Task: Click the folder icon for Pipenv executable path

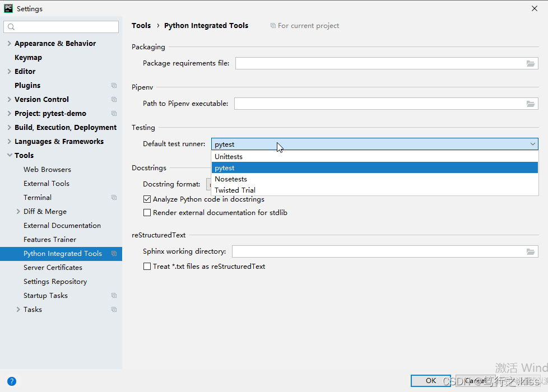Action: [531, 104]
